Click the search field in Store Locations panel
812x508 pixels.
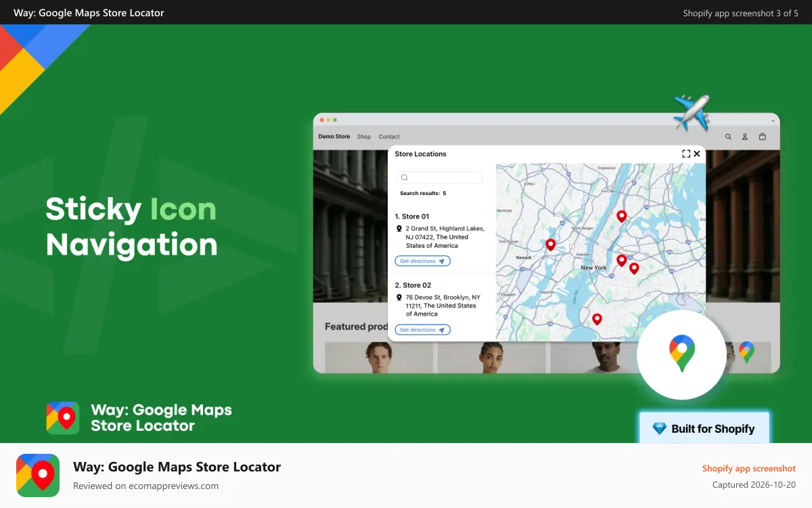[x=440, y=177]
